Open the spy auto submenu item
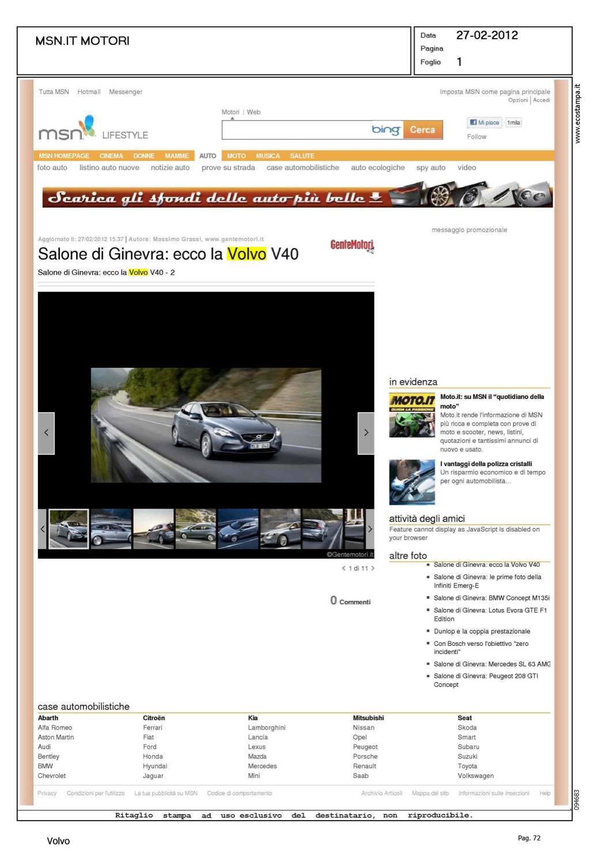Screen dimensions: 616x865 pyautogui.click(x=430, y=168)
